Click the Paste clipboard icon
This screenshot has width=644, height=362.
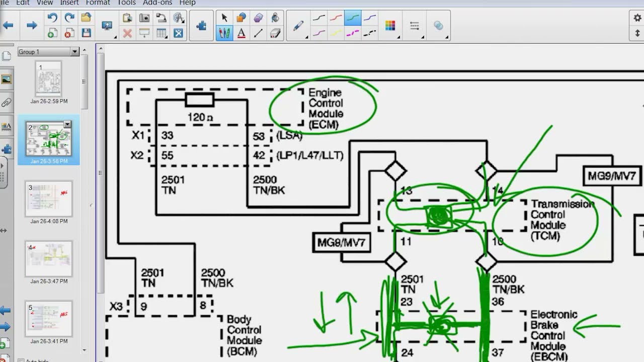coord(127,18)
